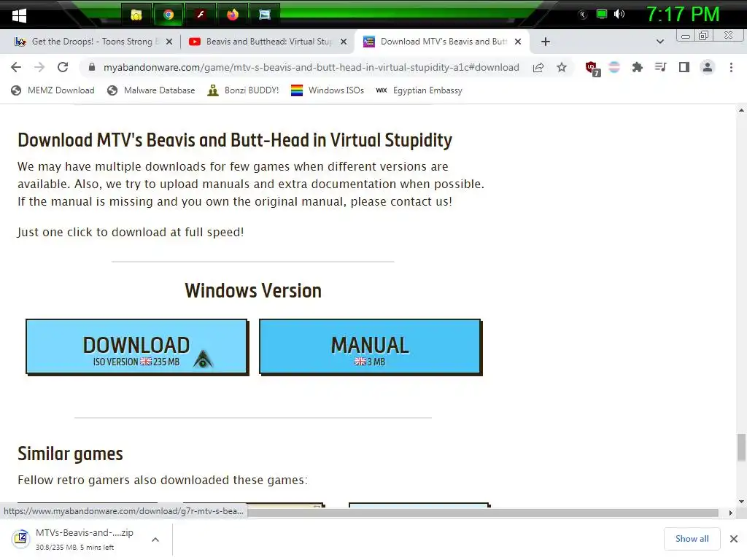
Task: Click the DOWNLOAD ISO Version button
Action: click(136, 346)
